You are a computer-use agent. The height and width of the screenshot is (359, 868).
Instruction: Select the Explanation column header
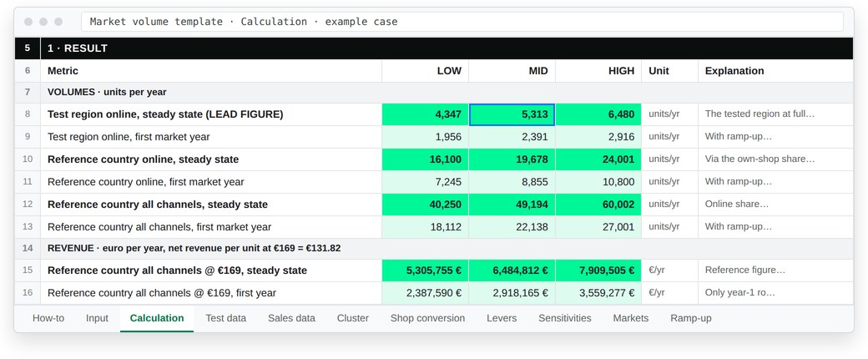click(x=775, y=71)
